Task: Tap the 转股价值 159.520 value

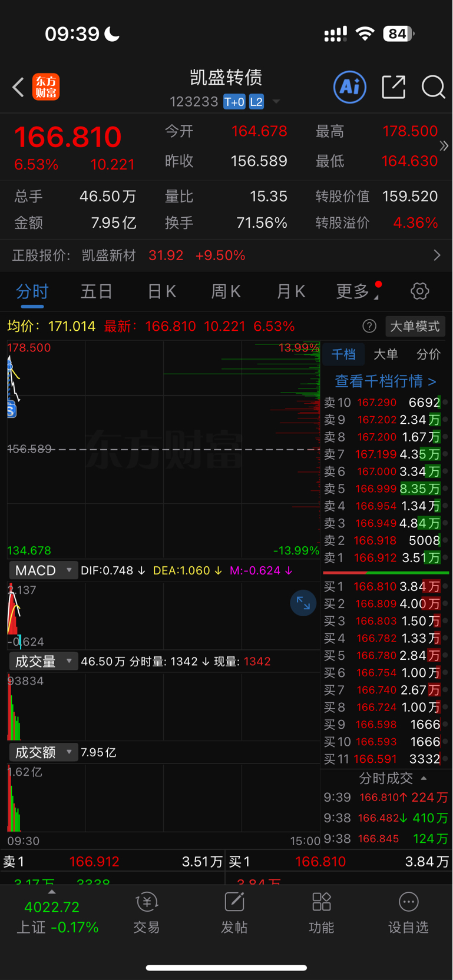Action: pyautogui.click(x=410, y=197)
